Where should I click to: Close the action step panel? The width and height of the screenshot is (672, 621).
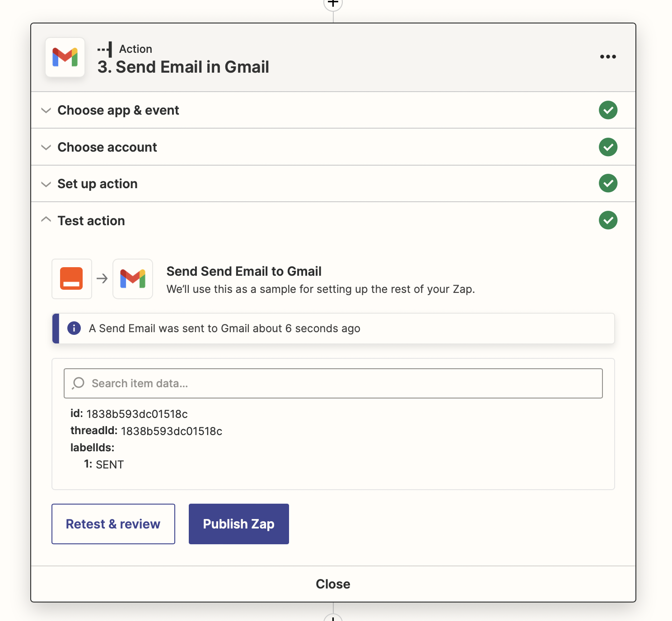[333, 584]
